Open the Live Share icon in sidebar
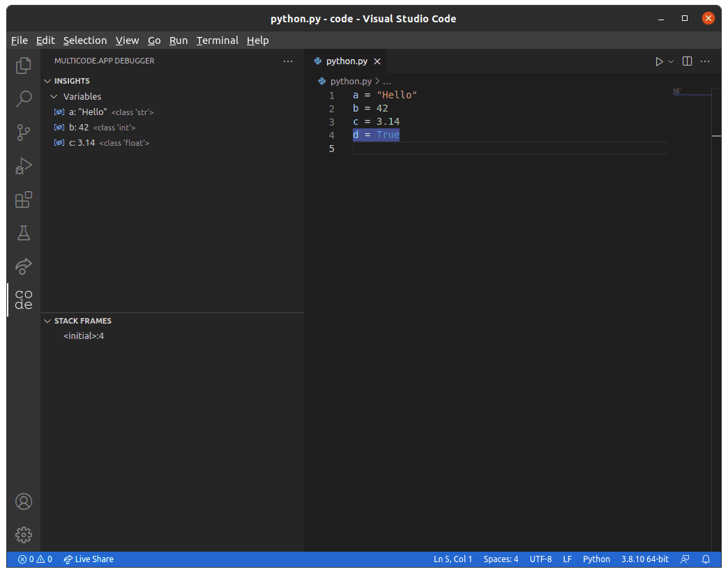 [23, 266]
